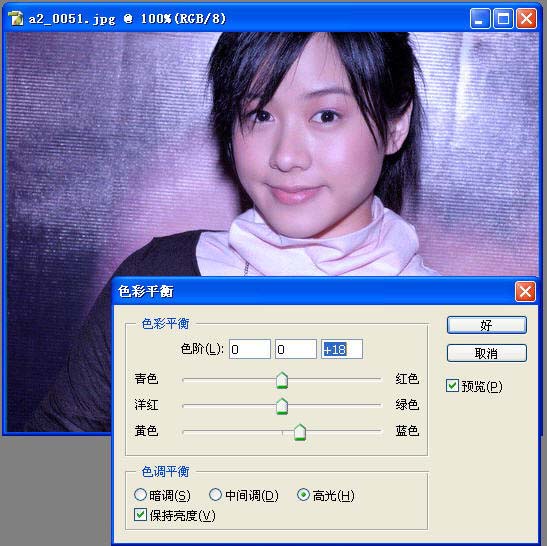Click the a2_0051.jpg window title text
Image resolution: width=547 pixels, height=546 pixels.
point(127,18)
